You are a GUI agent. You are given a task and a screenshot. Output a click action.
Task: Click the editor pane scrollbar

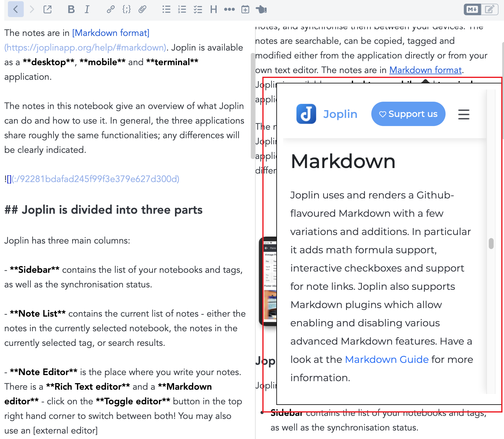point(253,106)
